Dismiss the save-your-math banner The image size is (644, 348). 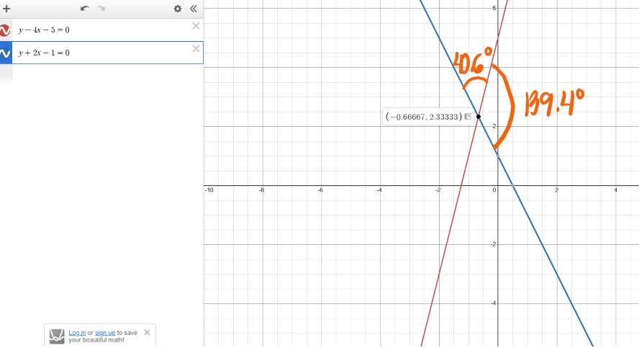click(147, 332)
